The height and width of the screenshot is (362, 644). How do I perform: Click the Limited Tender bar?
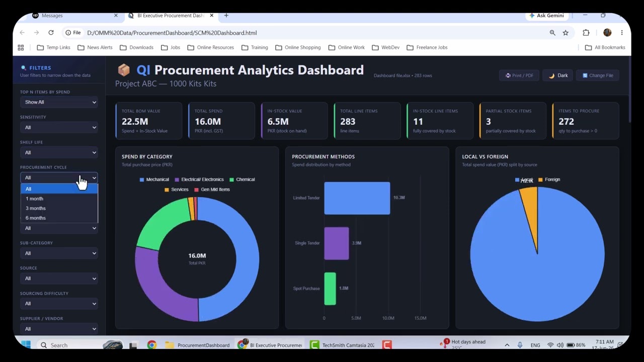click(357, 198)
